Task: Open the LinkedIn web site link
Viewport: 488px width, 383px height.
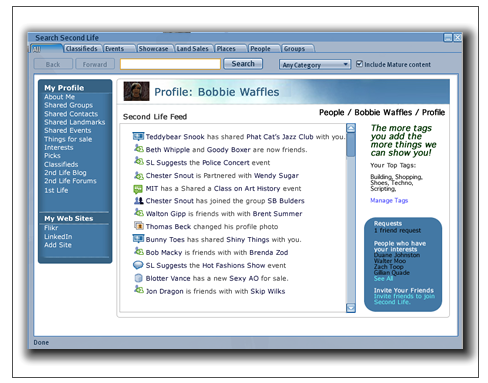Action: pyautogui.click(x=58, y=237)
